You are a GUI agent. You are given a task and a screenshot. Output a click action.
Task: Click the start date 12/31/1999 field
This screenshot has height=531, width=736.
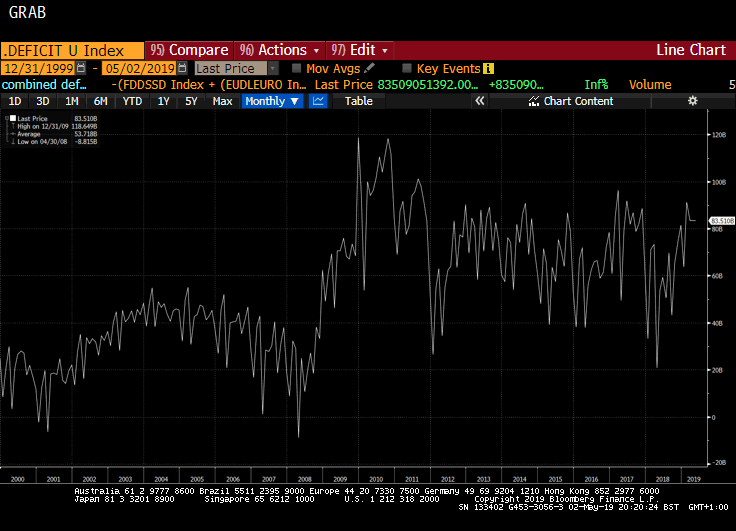[38, 69]
